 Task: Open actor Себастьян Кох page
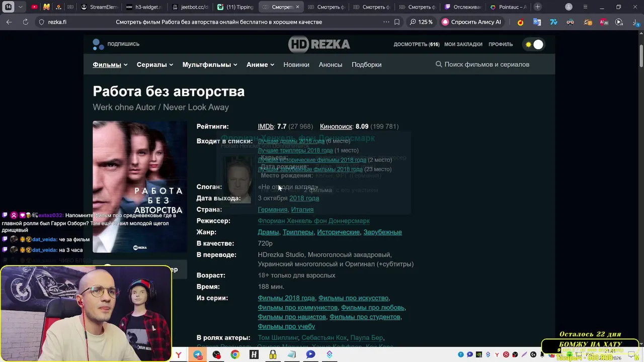pos(324,337)
